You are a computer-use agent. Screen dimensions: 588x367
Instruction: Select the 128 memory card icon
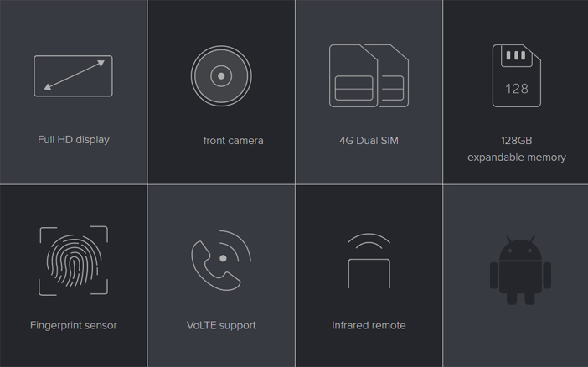coord(516,75)
